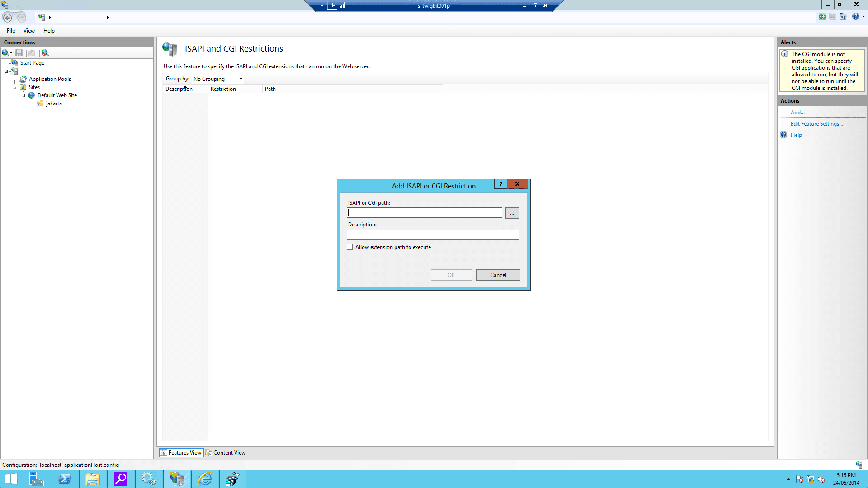The height and width of the screenshot is (488, 868).
Task: Open the View menu
Action: (29, 31)
